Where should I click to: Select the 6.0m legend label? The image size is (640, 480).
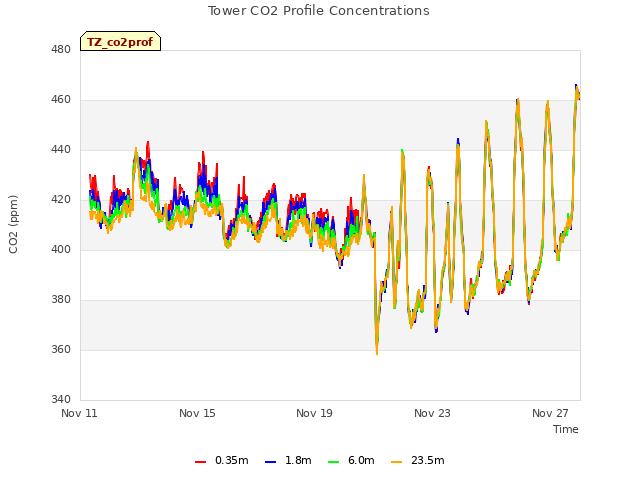click(361, 460)
